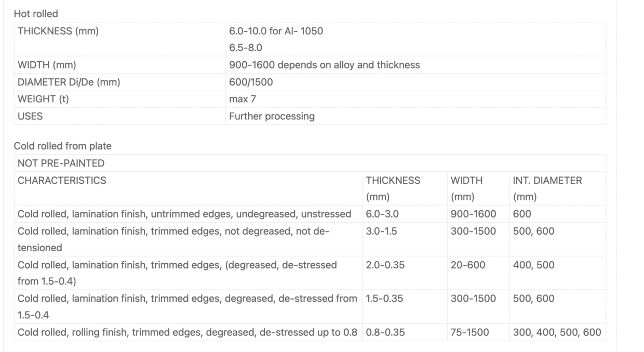Click the "DIAMETER Di/De (mm)" row label

[69, 82]
